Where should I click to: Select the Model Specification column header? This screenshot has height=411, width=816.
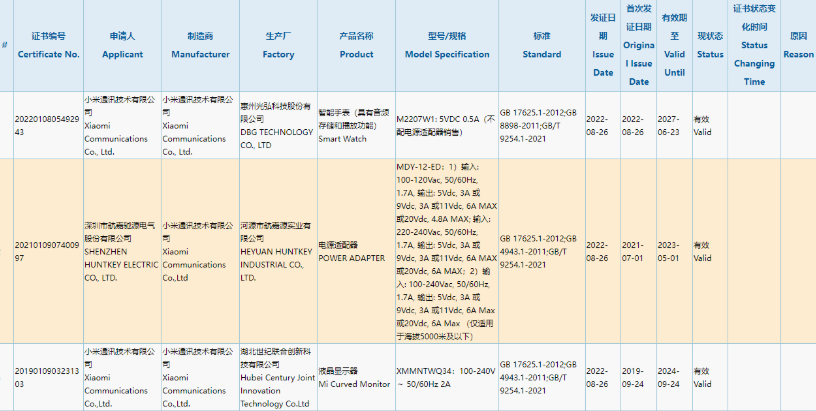click(447, 45)
